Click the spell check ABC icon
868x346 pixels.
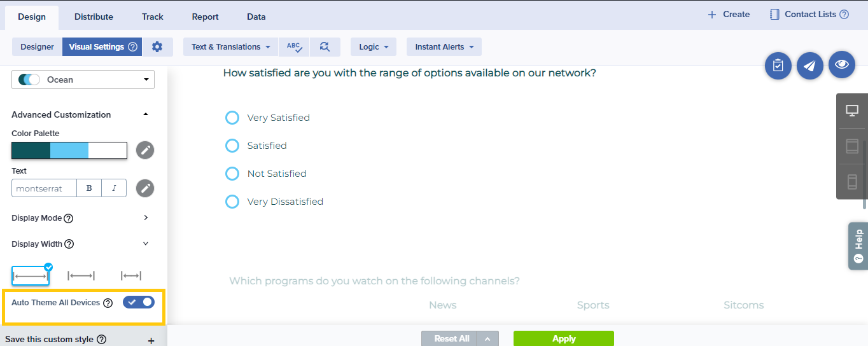click(293, 46)
